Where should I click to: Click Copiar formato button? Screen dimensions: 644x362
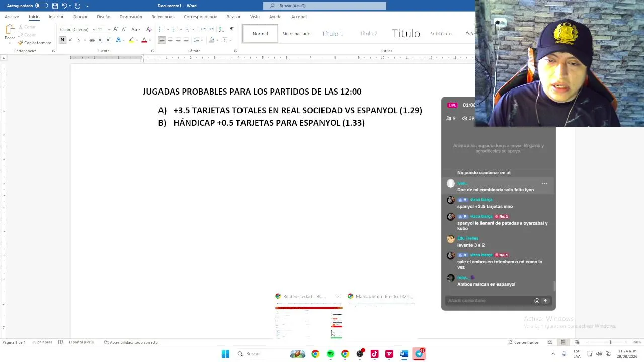(x=35, y=43)
